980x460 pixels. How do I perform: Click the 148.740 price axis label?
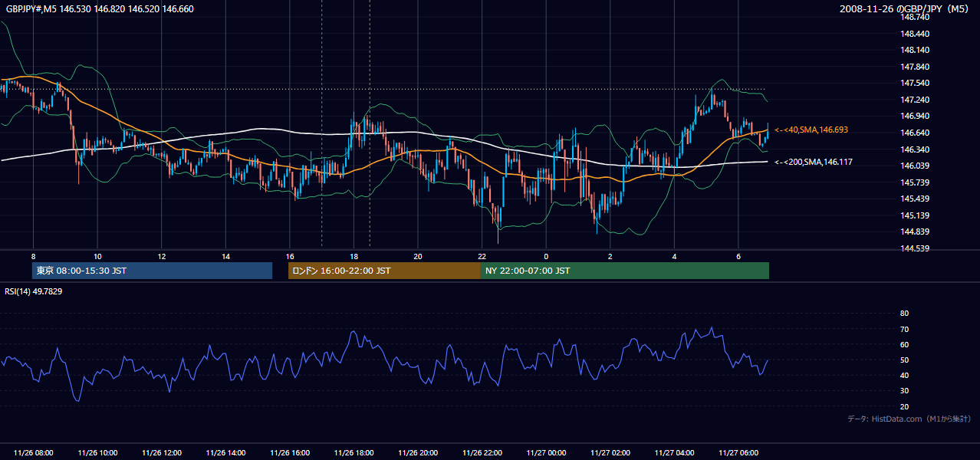(x=913, y=17)
